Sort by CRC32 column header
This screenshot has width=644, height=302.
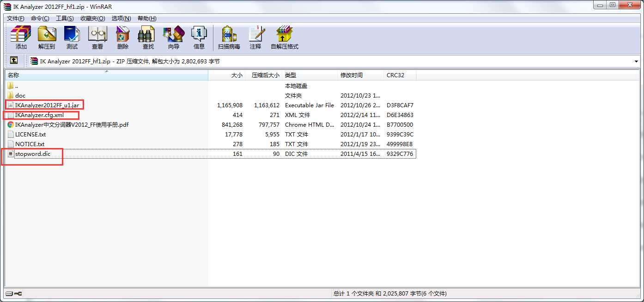click(400, 75)
